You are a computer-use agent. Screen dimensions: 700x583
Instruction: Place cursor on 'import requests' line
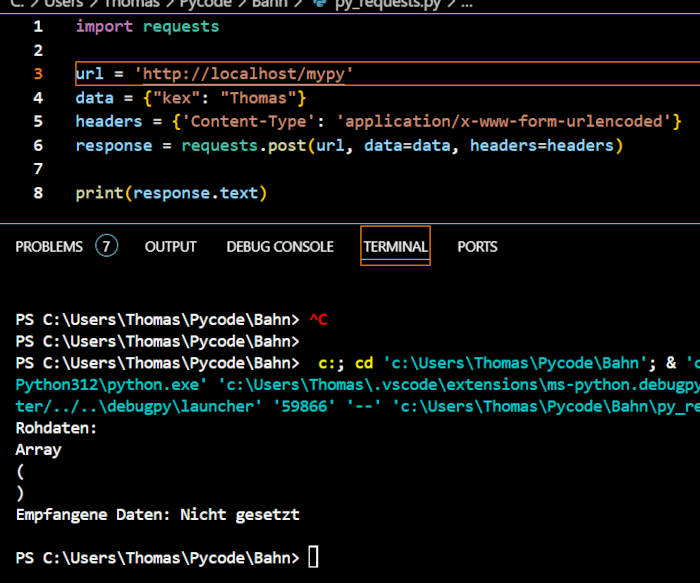(147, 26)
